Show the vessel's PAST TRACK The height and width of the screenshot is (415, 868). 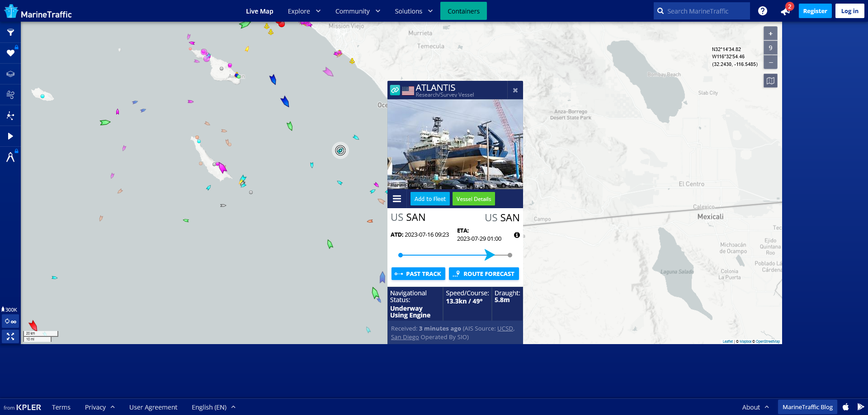coord(418,274)
